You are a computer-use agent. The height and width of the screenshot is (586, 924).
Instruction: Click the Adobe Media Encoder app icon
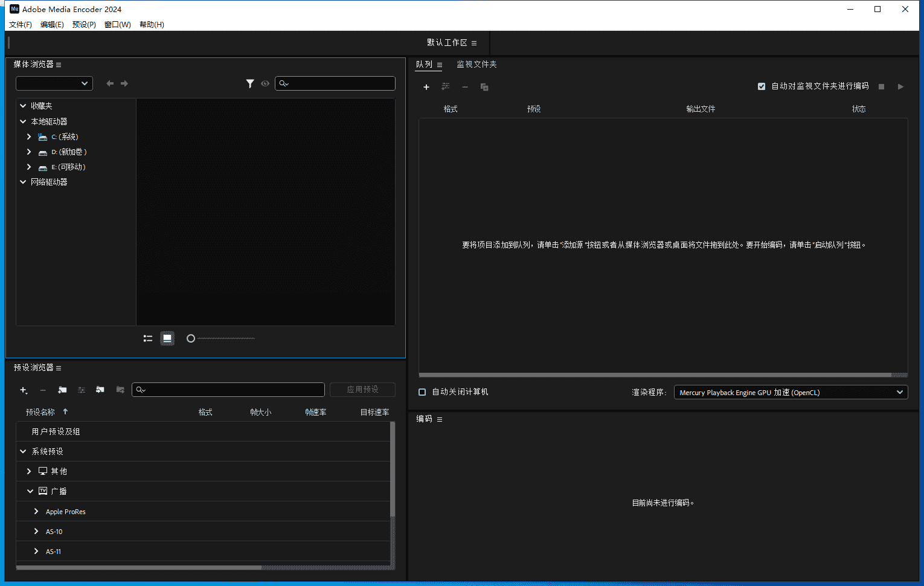point(14,9)
